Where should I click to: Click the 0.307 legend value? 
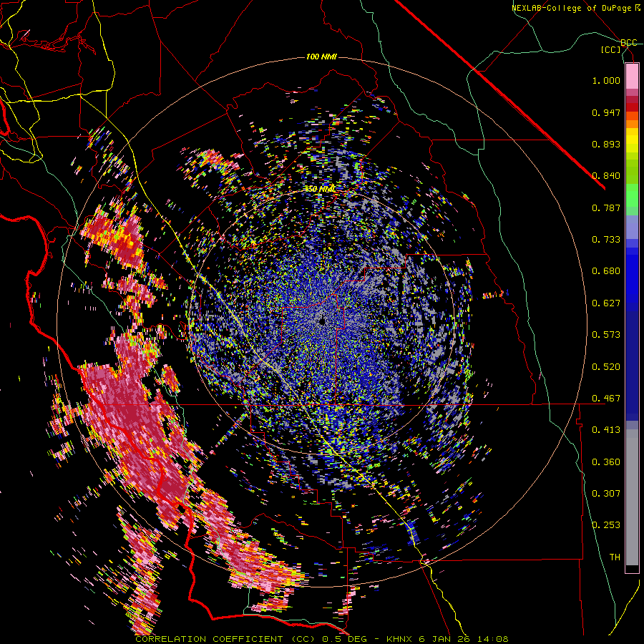click(x=606, y=494)
